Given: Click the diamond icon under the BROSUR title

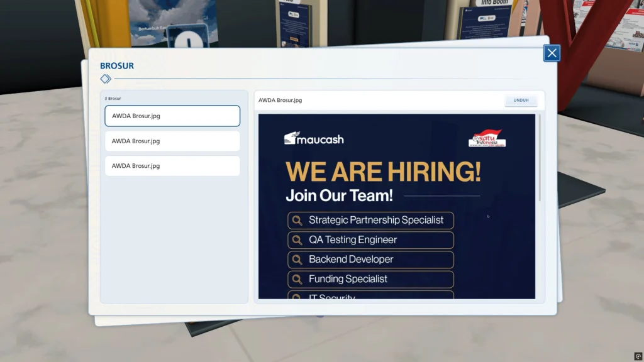Looking at the screenshot, I should (x=106, y=79).
